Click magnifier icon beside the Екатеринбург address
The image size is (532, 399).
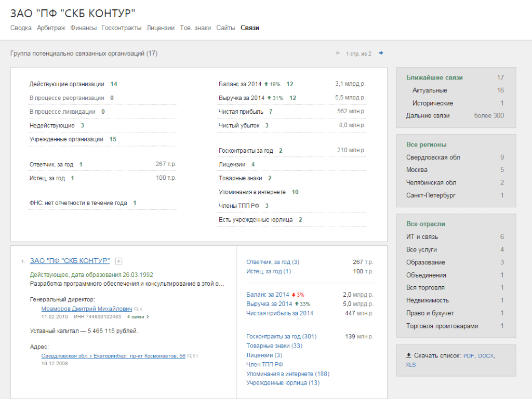[190, 356]
